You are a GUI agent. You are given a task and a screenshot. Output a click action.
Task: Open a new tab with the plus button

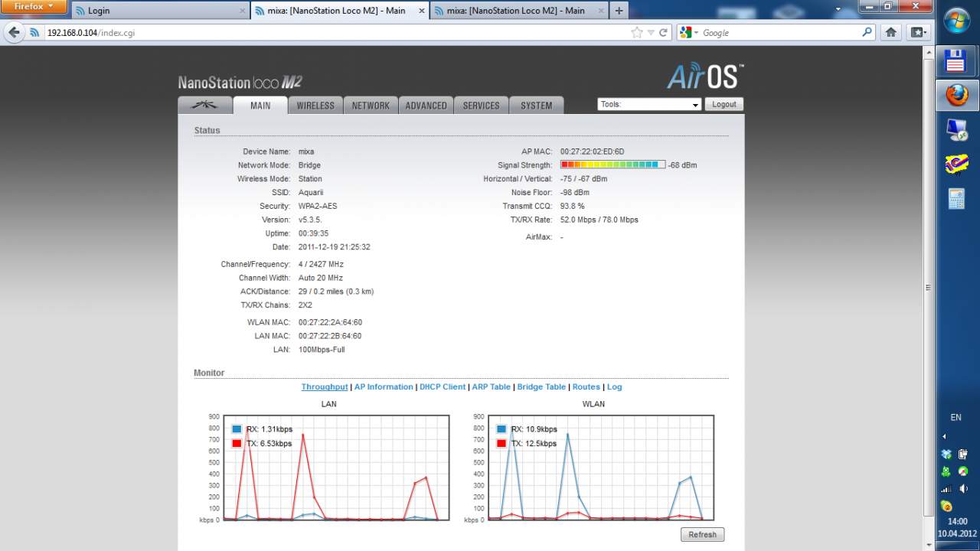point(619,11)
